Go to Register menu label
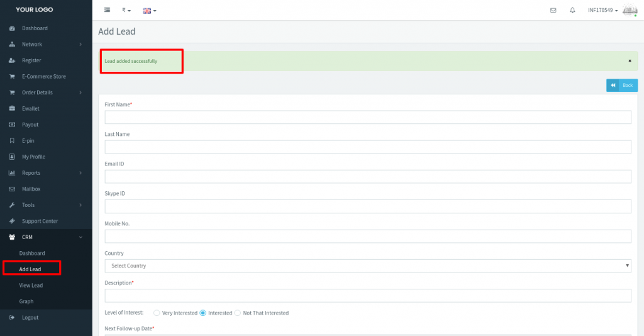Screen dimensions: 644x336 point(31,60)
